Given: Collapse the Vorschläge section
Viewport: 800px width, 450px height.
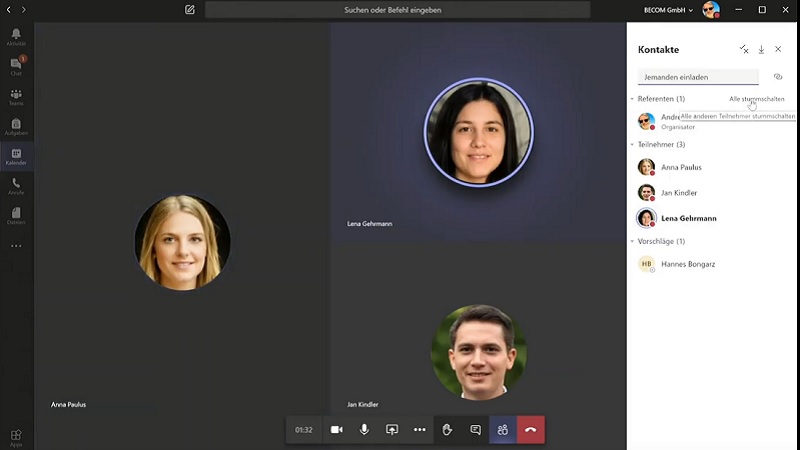Looking at the screenshot, I should [632, 241].
